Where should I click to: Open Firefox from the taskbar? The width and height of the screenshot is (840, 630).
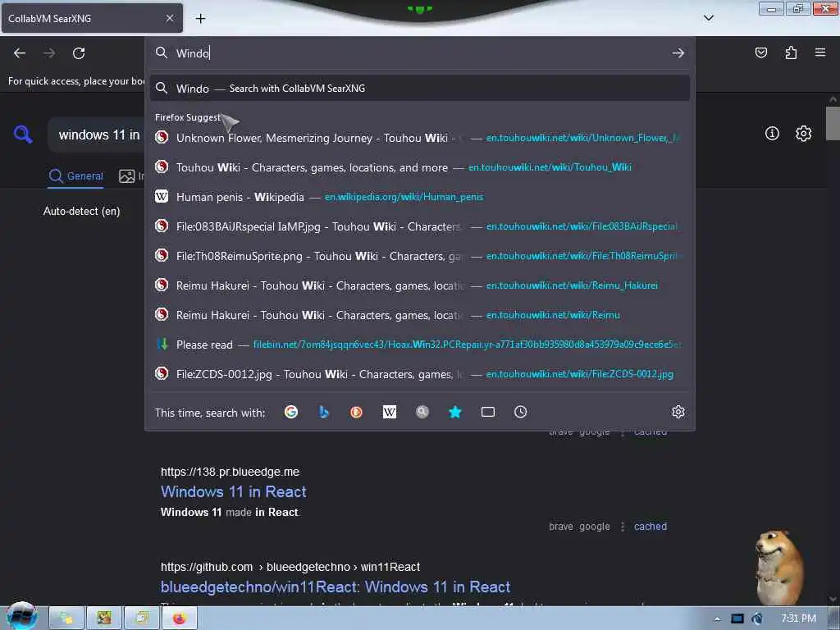click(x=179, y=619)
